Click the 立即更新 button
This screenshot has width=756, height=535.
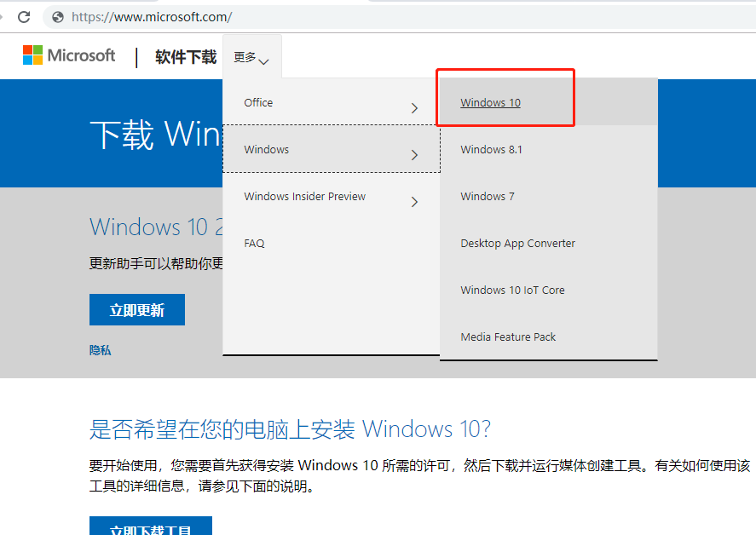(137, 309)
